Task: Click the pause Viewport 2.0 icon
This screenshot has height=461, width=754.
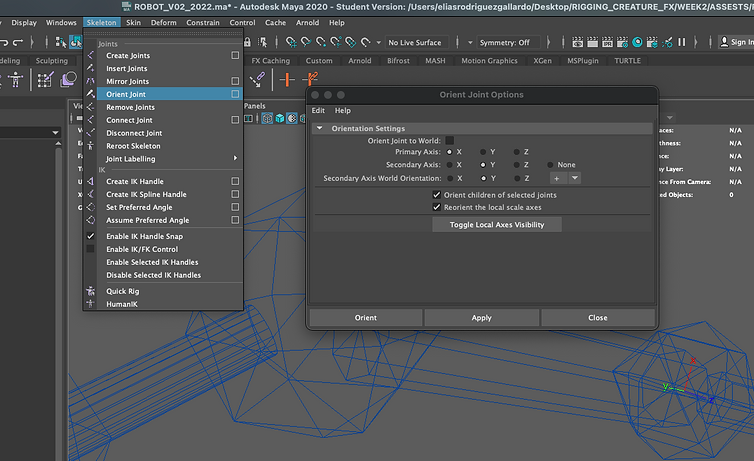Action: (x=681, y=42)
